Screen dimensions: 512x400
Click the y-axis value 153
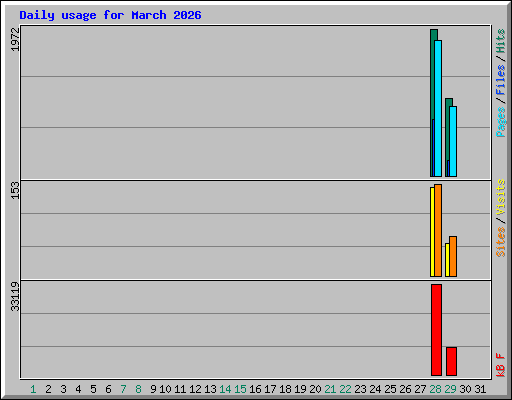(x=15, y=190)
